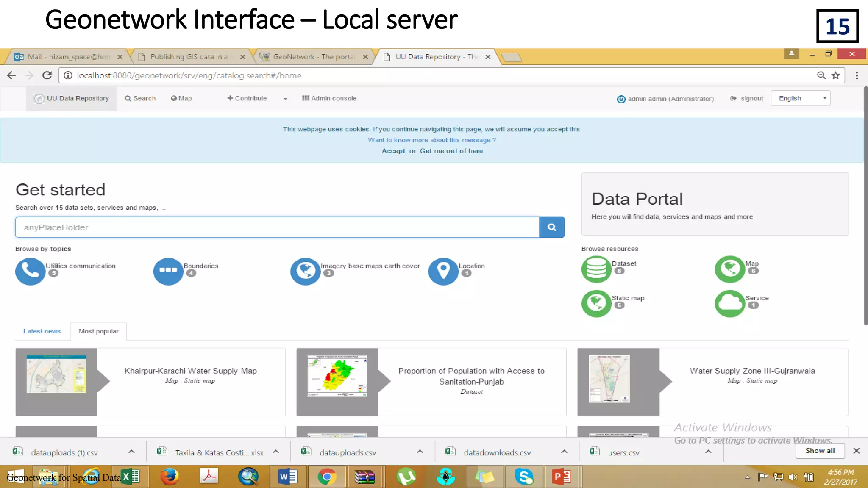The width and height of the screenshot is (868, 488).
Task: Switch to Publishing GIS data browser tab
Action: tap(192, 57)
